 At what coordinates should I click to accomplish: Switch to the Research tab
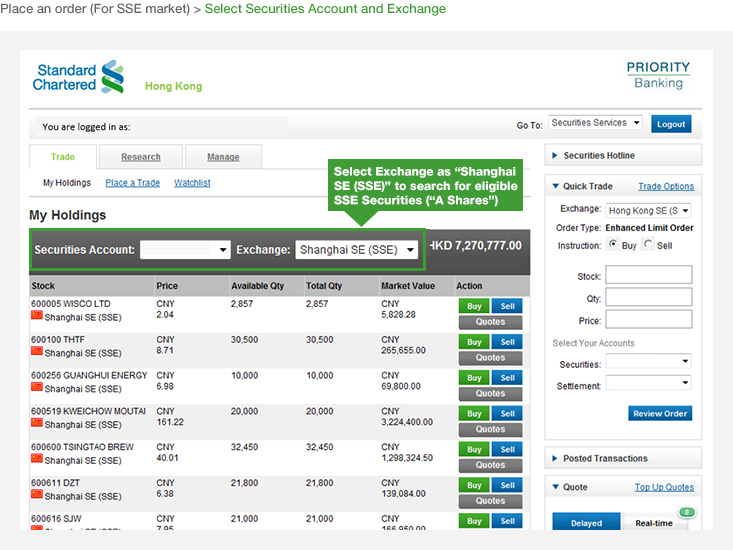coord(141,157)
